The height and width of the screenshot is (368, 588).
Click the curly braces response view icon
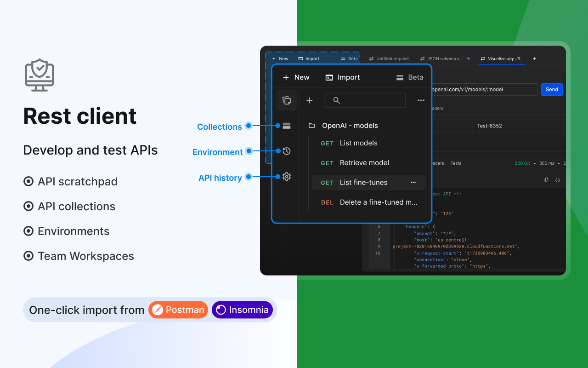pos(557,180)
